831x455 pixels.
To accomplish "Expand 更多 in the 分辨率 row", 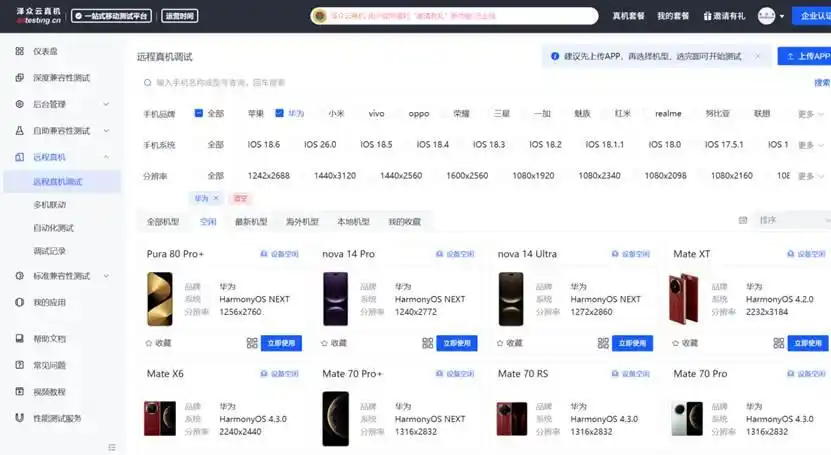I will tap(811, 176).
